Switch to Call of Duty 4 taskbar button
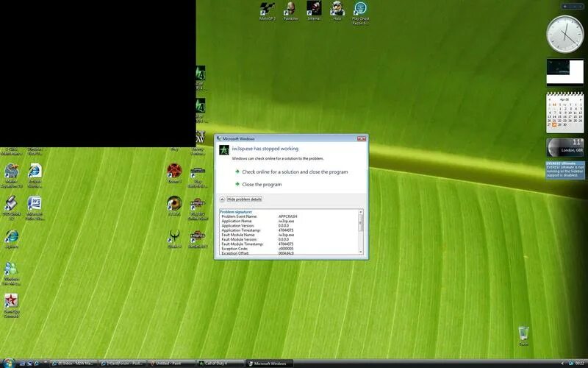 [x=220, y=364]
